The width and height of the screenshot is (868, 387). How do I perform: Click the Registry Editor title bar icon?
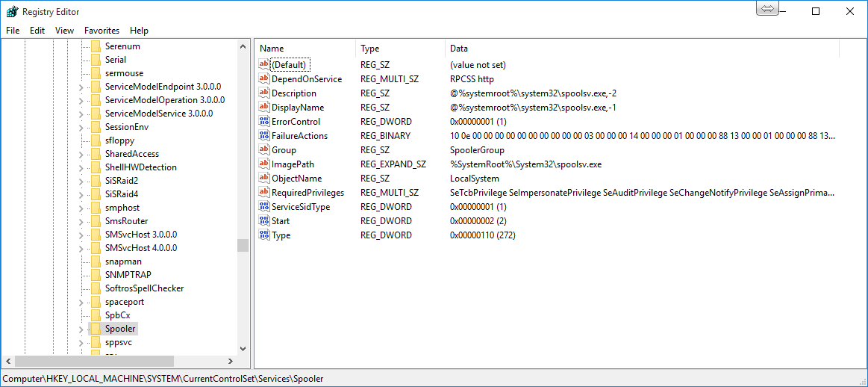coord(12,11)
